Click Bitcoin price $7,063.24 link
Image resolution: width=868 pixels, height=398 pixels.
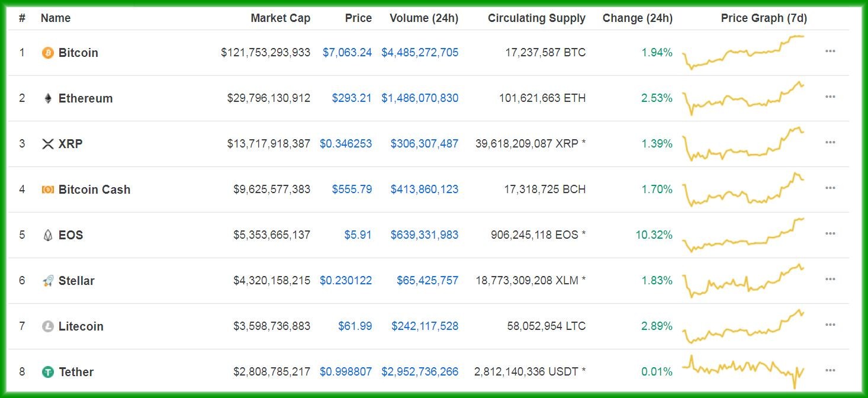pyautogui.click(x=347, y=53)
